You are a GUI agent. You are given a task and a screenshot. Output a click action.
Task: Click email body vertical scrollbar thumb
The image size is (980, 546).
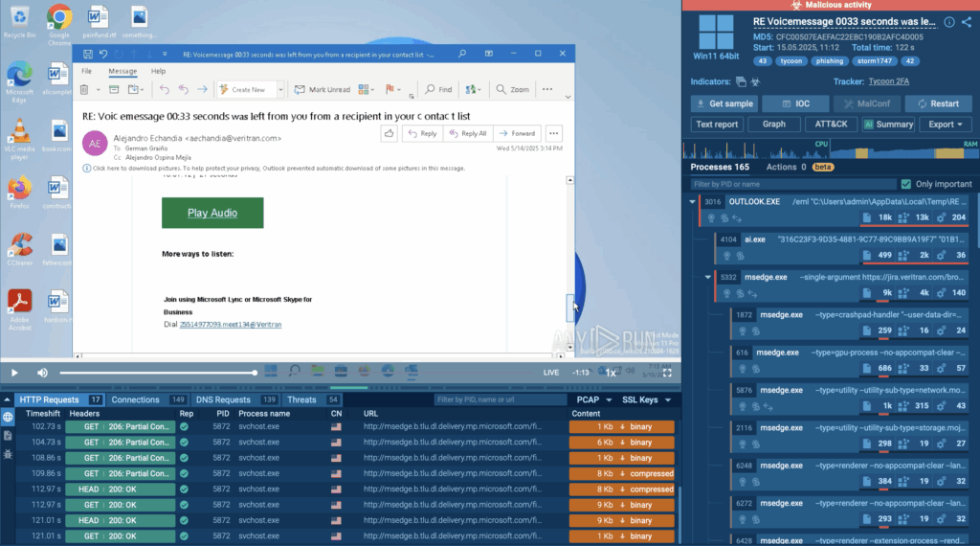point(570,307)
